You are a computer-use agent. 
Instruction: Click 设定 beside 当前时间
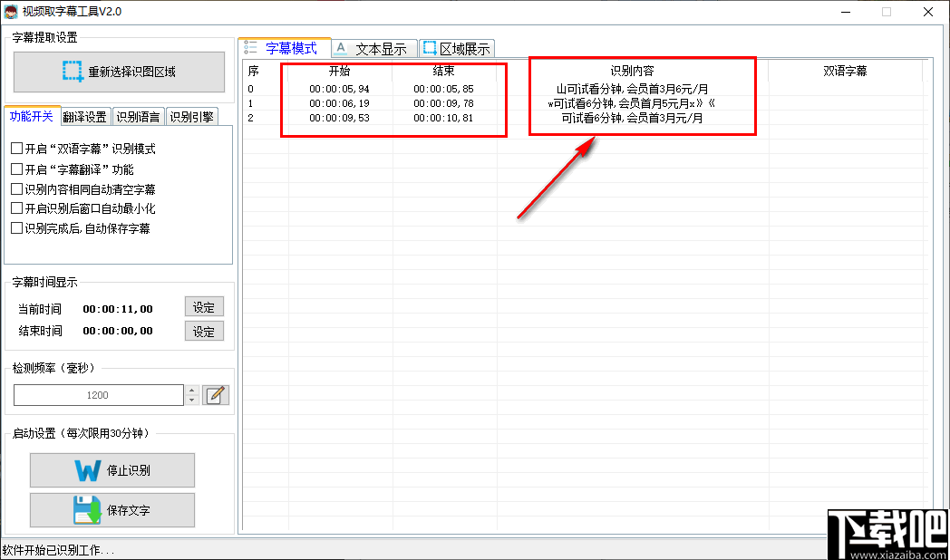pyautogui.click(x=204, y=308)
